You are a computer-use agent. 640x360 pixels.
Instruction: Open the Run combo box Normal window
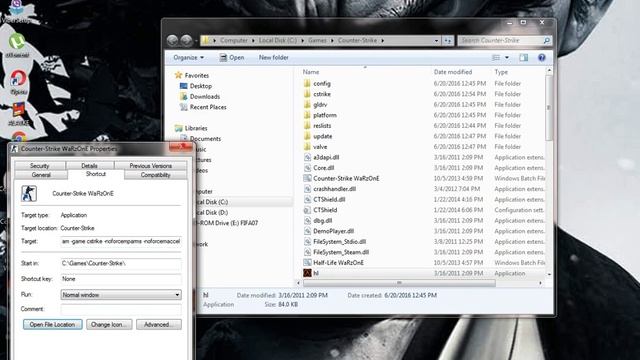121,295
